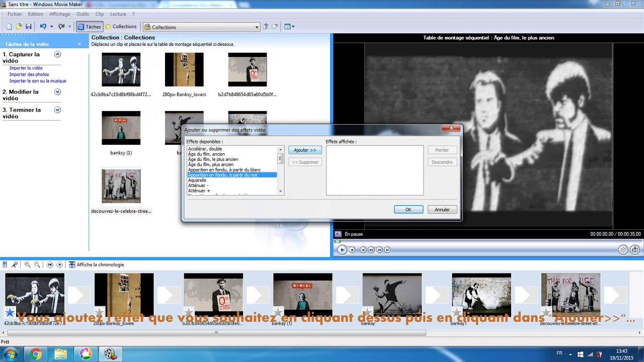The height and width of the screenshot is (362, 644).
Task: Toggle the Tâches pane button
Action: tap(90, 27)
